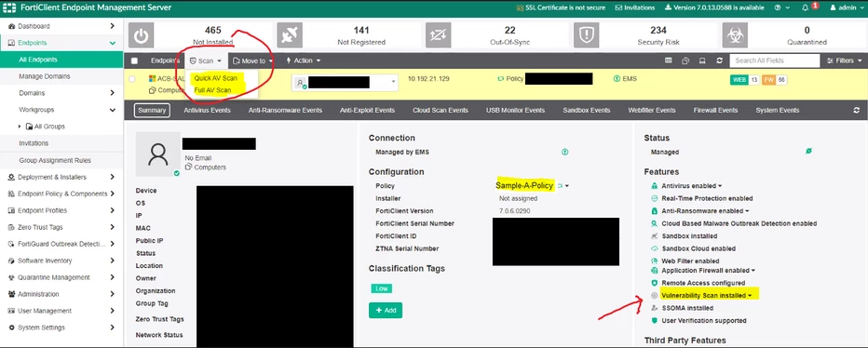Click the Managed status sync icon
868x348 pixels.
click(x=808, y=151)
